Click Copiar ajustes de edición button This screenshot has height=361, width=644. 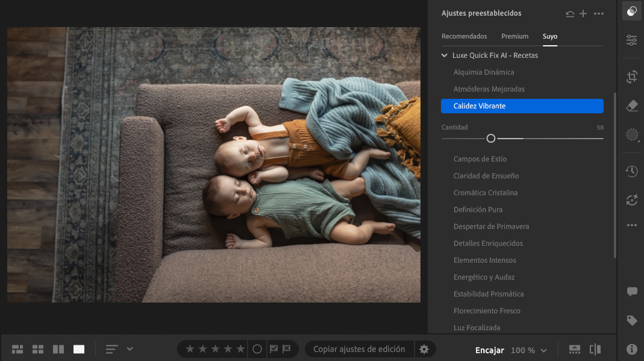tap(359, 349)
